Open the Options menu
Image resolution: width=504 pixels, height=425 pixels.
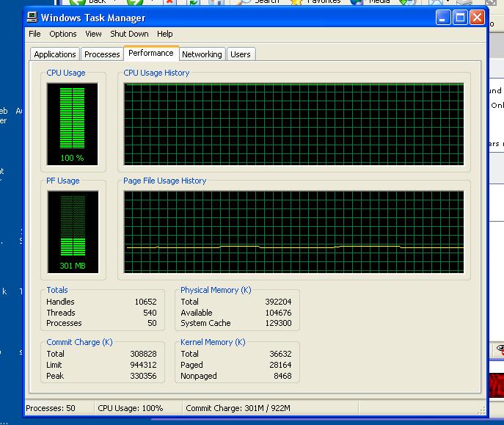tap(63, 34)
